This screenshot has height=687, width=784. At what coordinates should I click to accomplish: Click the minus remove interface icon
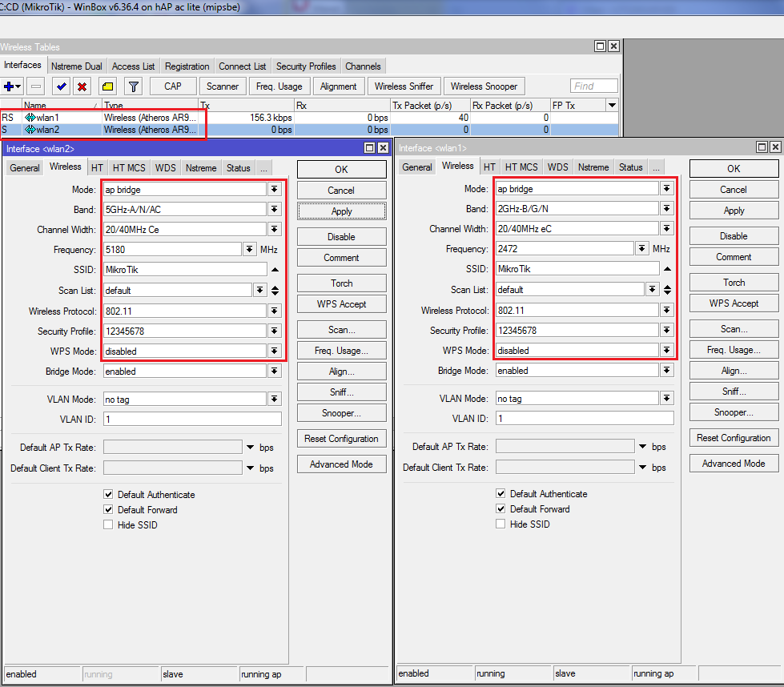point(36,86)
